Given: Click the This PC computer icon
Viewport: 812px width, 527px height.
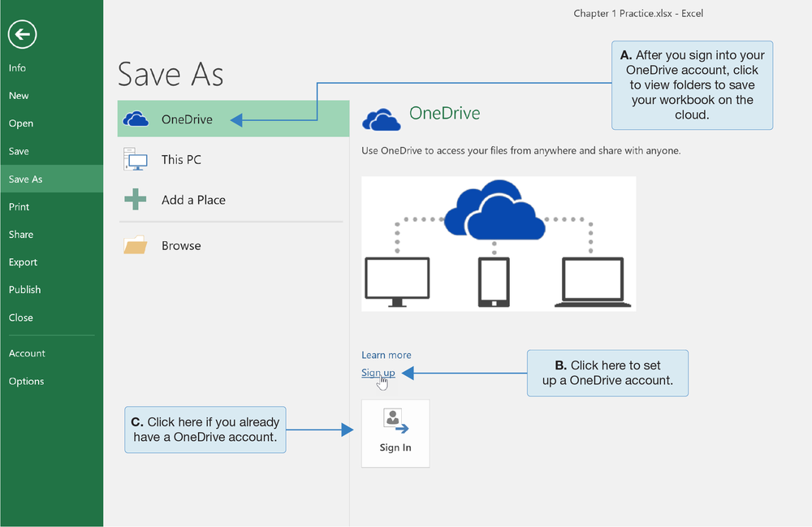Looking at the screenshot, I should [136, 159].
